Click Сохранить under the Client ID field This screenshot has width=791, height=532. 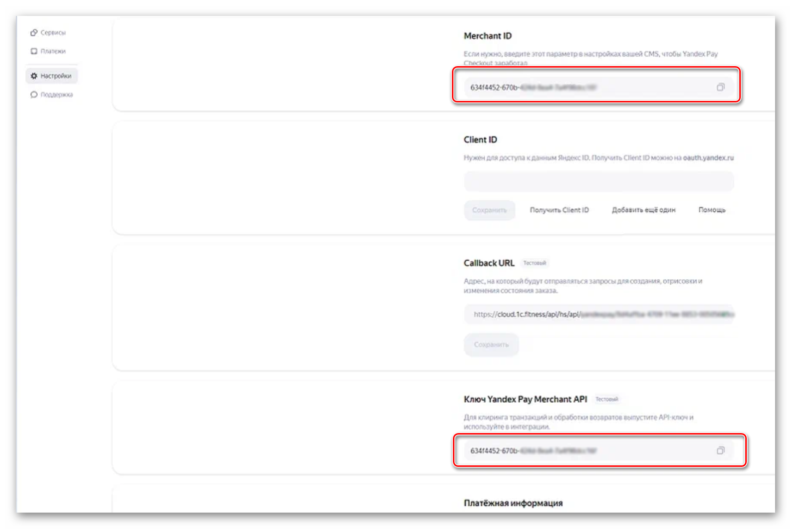pyautogui.click(x=489, y=210)
